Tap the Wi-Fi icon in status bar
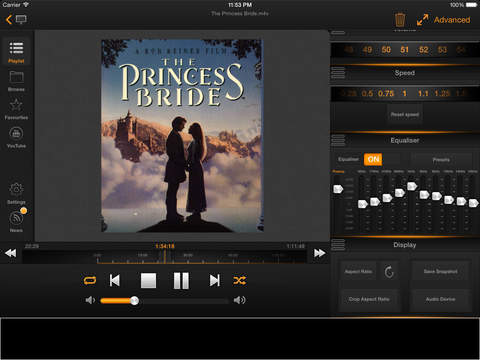 [x=26, y=5]
